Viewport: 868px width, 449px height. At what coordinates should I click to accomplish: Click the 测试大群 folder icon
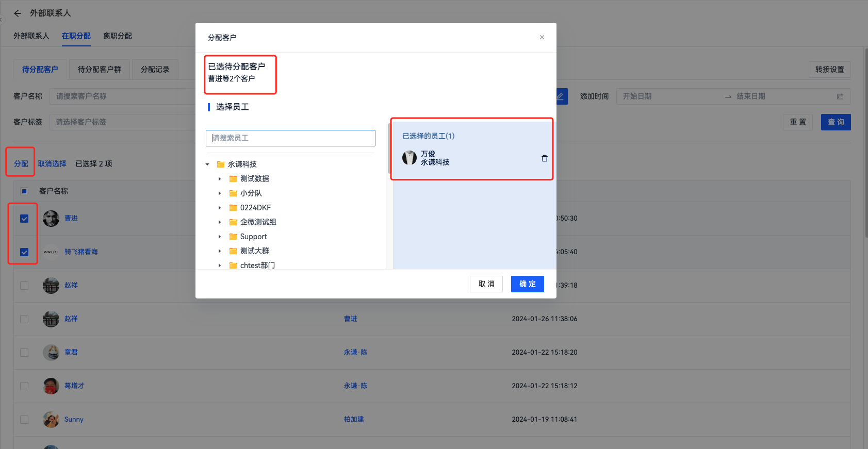pyautogui.click(x=233, y=251)
